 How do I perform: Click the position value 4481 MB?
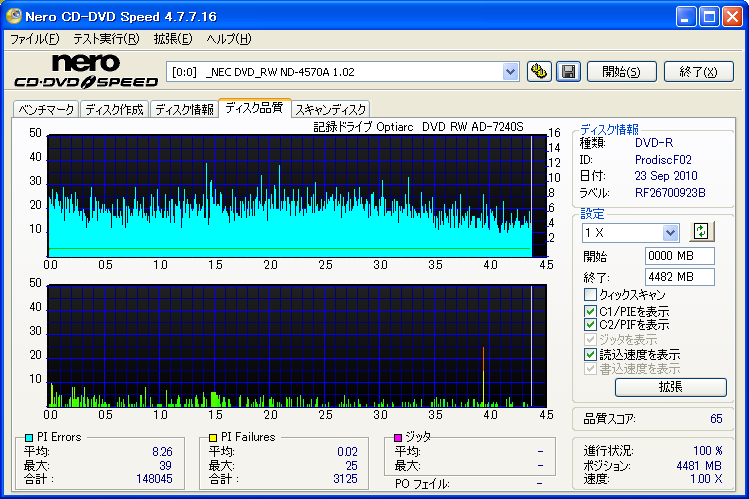point(699,466)
